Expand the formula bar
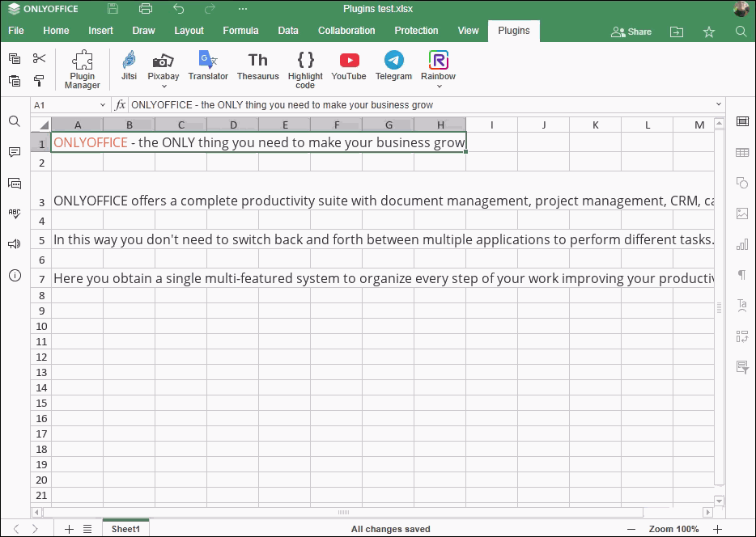The width and height of the screenshot is (756, 537). 718,105
